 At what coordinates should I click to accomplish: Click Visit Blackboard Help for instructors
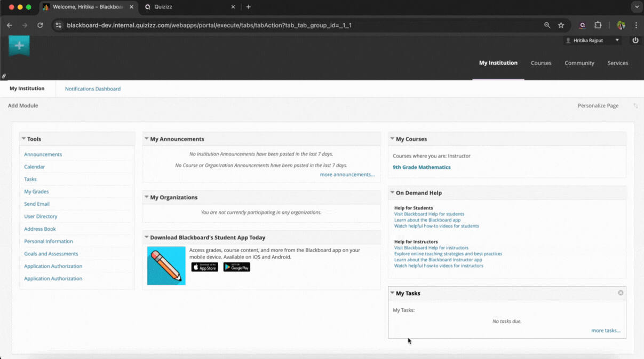coord(431,248)
